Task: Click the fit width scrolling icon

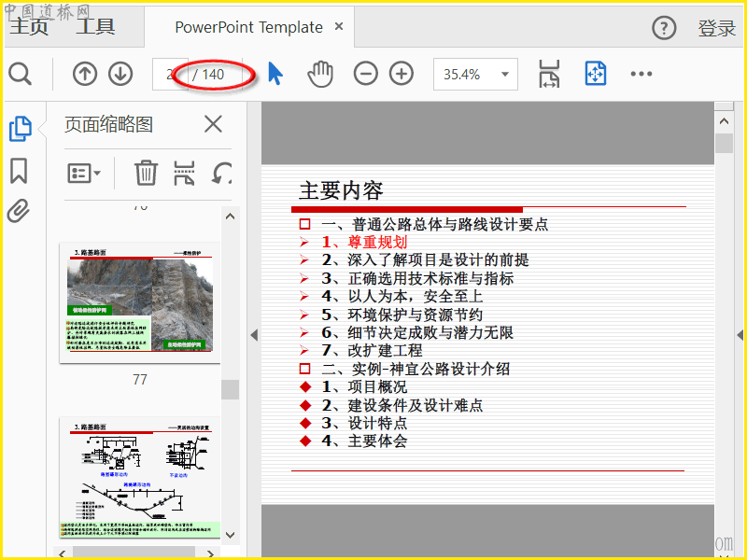Action: [549, 74]
